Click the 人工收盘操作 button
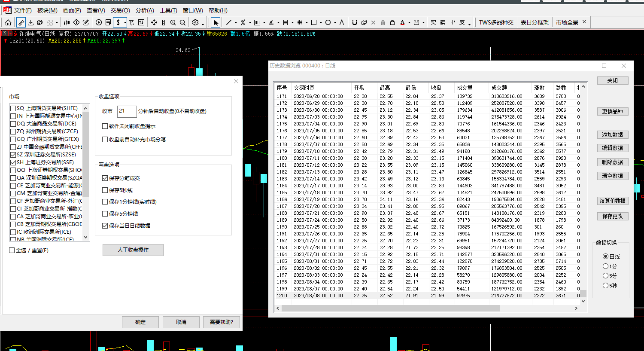This screenshot has width=644, height=351. 133,250
